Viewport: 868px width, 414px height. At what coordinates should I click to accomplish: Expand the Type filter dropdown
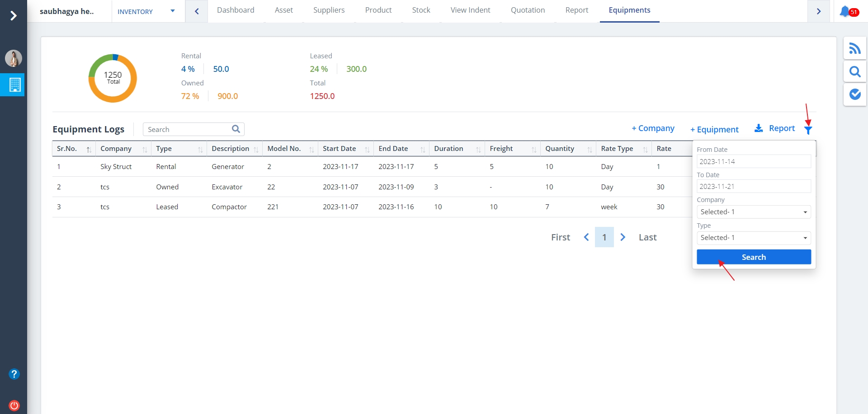[754, 238]
